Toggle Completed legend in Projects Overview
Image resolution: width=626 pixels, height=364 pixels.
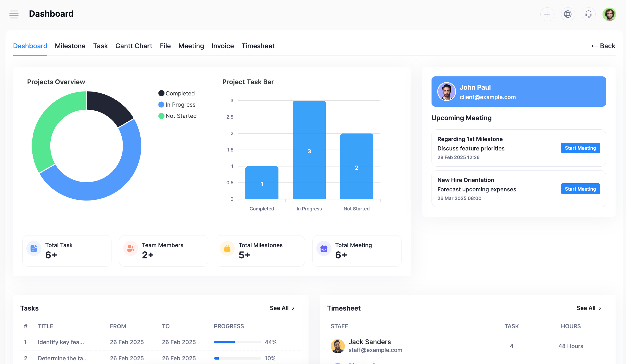click(177, 93)
